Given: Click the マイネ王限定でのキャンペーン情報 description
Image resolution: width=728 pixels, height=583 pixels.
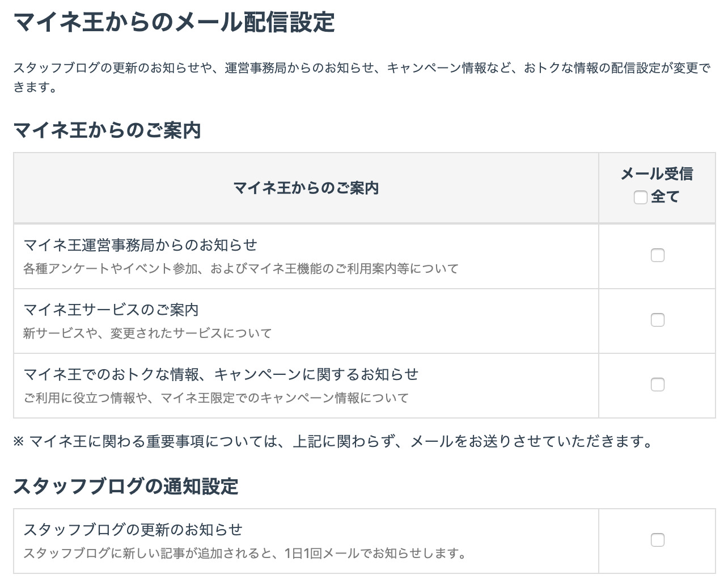Looking at the screenshot, I should point(215,398).
